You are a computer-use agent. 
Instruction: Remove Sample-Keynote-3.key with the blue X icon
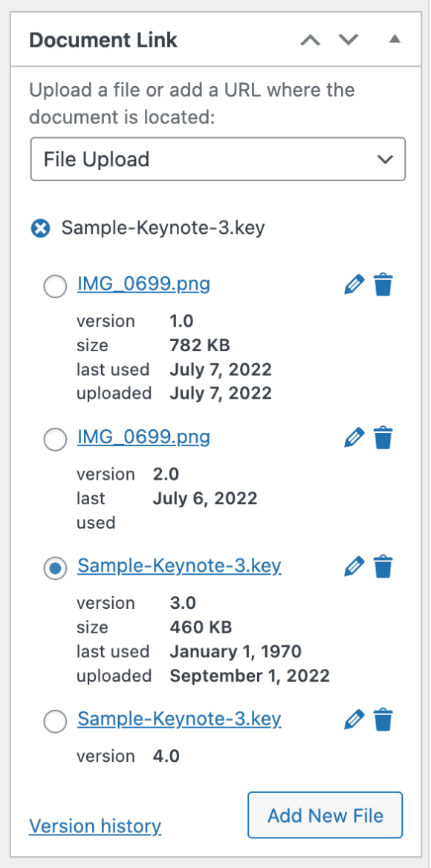[39, 228]
